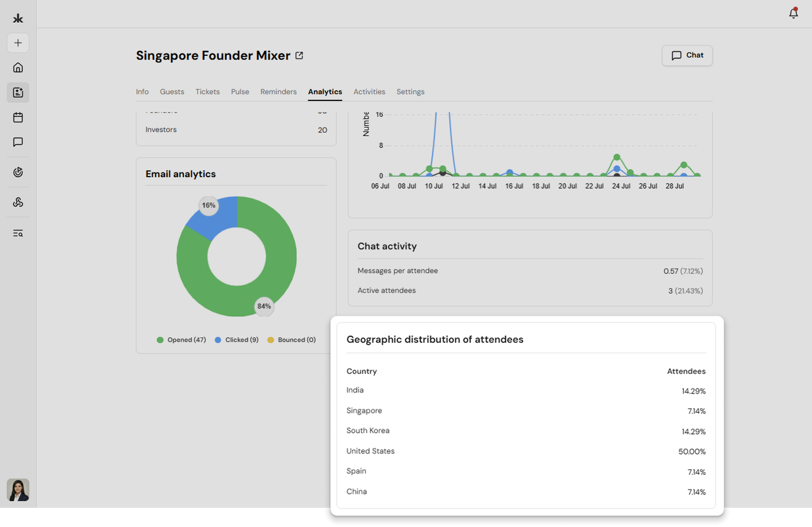Go to the Pulse tab

pyautogui.click(x=240, y=92)
